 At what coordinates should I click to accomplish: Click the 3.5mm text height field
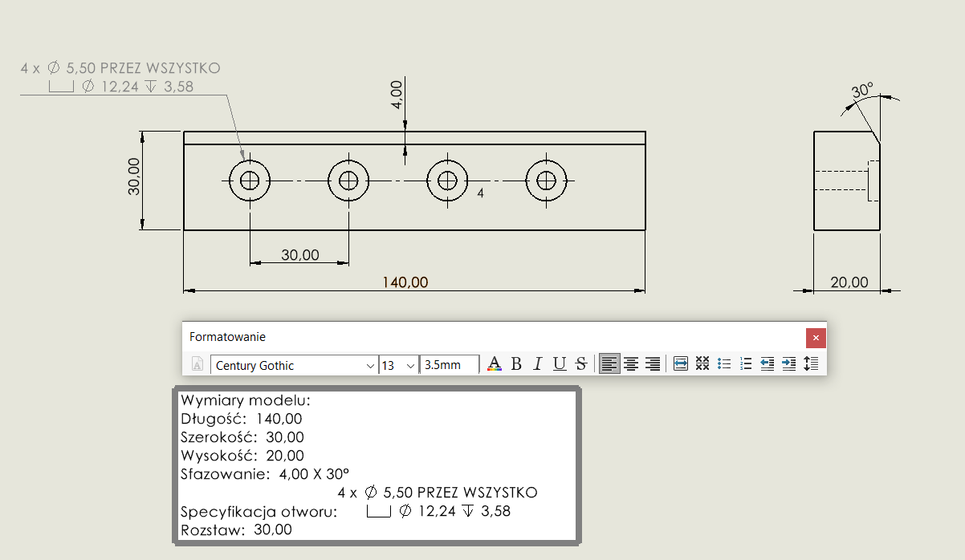(x=450, y=365)
